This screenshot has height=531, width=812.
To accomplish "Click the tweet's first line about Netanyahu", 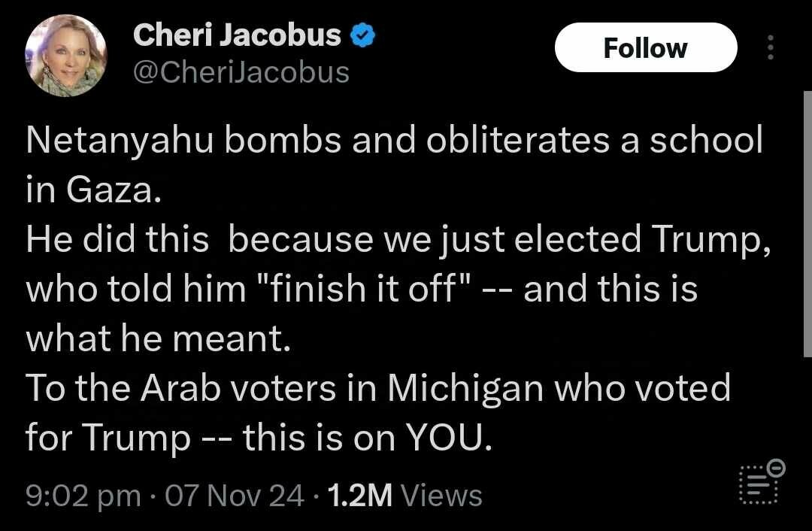I will pyautogui.click(x=394, y=142).
